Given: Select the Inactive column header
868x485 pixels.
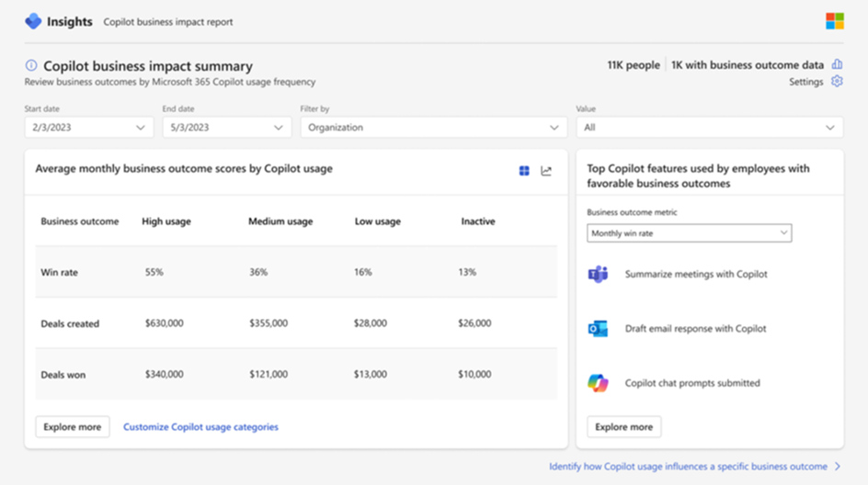Looking at the screenshot, I should coord(478,221).
